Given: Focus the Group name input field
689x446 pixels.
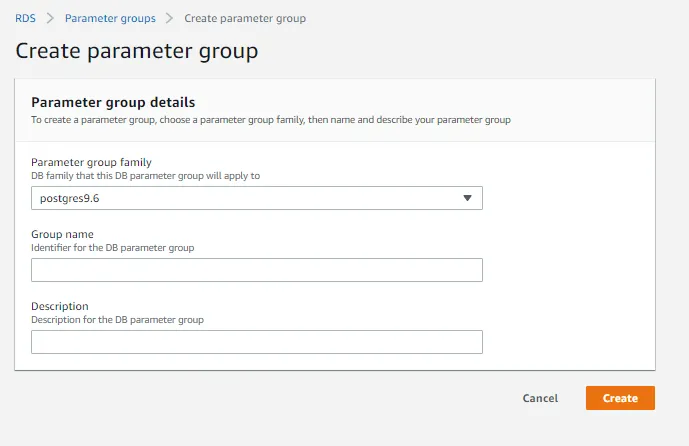Looking at the screenshot, I should [256, 270].
